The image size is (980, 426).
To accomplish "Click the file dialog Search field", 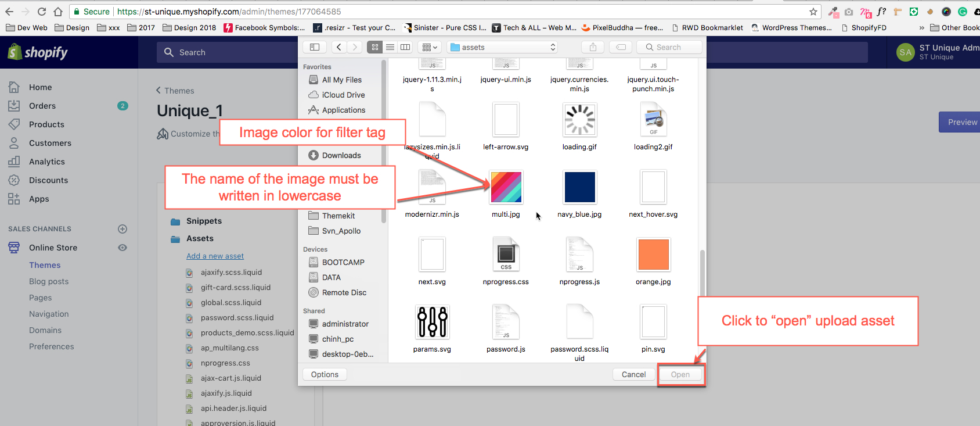I will click(669, 47).
